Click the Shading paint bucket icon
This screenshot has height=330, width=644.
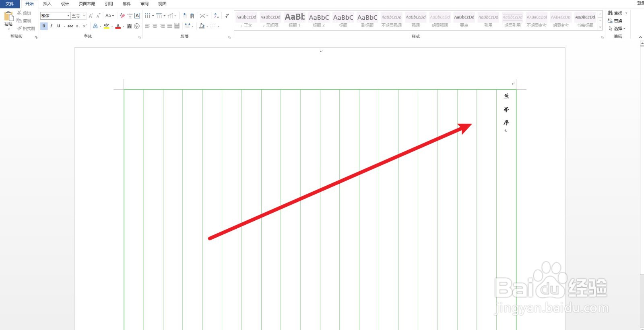[202, 26]
